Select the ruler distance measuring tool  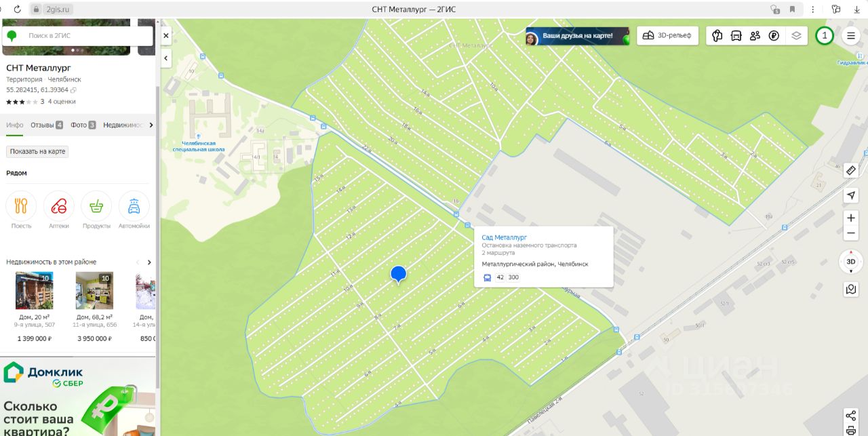coord(851,170)
